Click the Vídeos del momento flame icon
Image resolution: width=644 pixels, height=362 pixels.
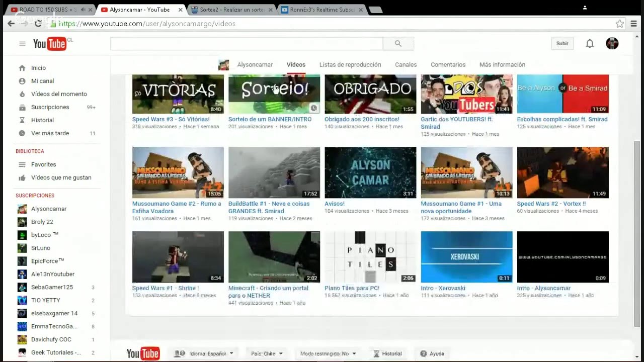(x=22, y=94)
